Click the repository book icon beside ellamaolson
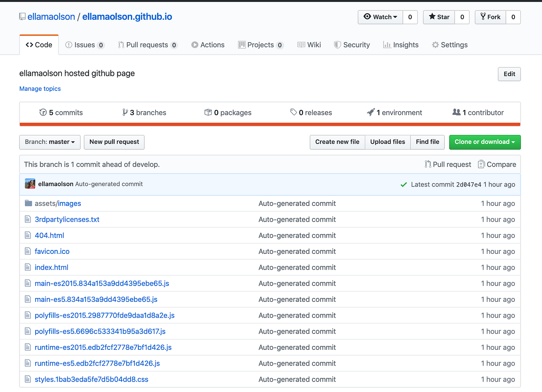The image size is (542, 392). point(22,17)
